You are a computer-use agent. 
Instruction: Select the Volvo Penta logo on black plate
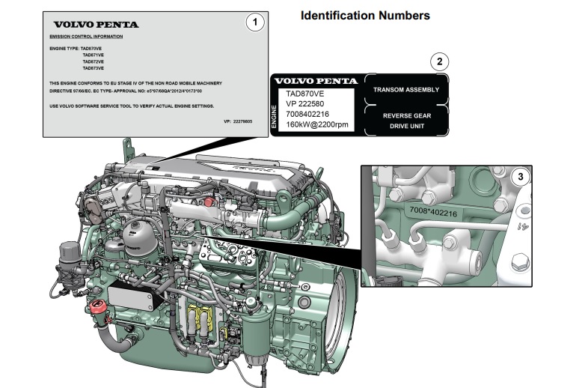[x=316, y=81]
